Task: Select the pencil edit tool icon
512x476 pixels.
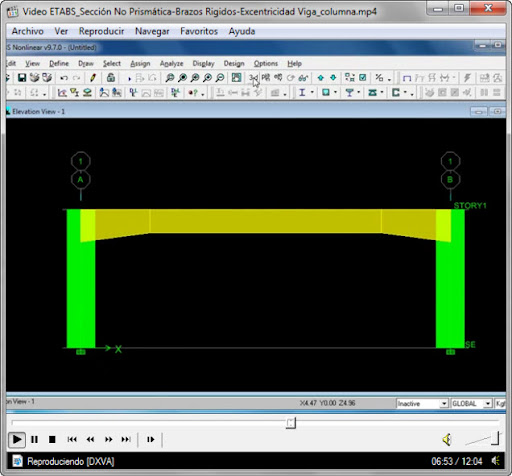Action: (x=93, y=78)
